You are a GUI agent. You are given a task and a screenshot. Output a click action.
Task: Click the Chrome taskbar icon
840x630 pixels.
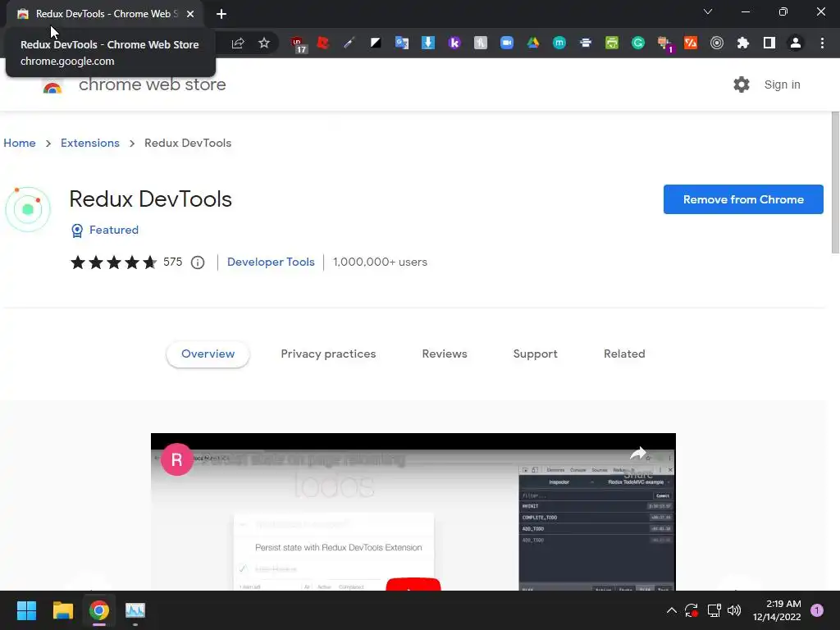pyautogui.click(x=99, y=610)
